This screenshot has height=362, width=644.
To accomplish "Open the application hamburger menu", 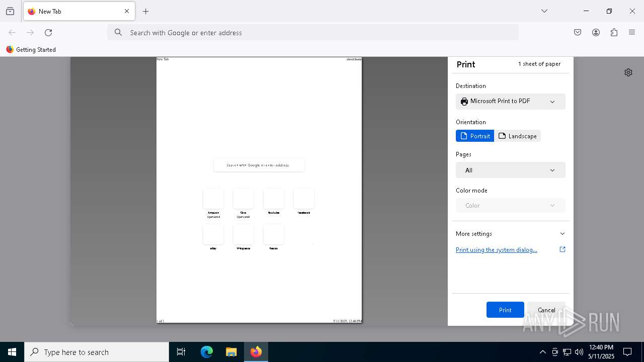I will 632,33.
